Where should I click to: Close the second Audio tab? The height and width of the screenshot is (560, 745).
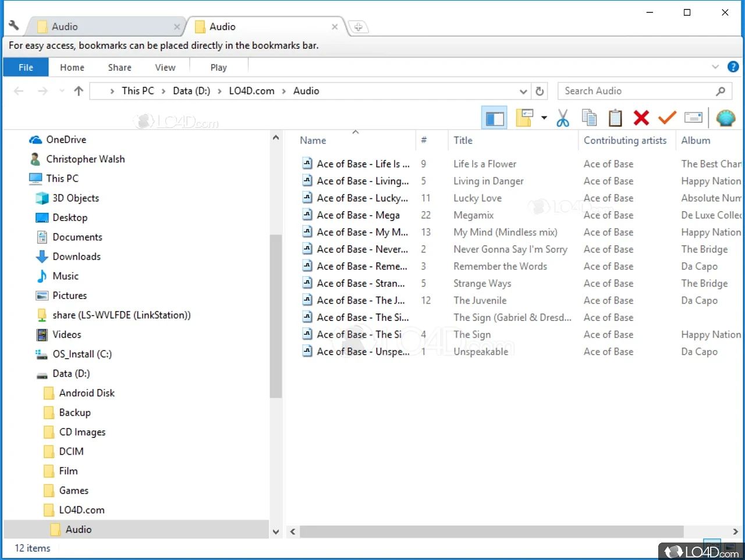click(335, 27)
